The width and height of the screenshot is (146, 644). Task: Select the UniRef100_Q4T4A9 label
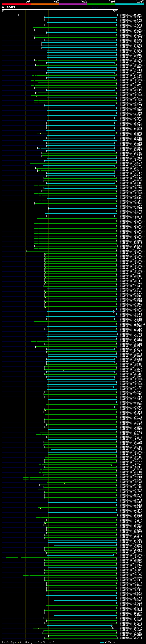[131, 387]
